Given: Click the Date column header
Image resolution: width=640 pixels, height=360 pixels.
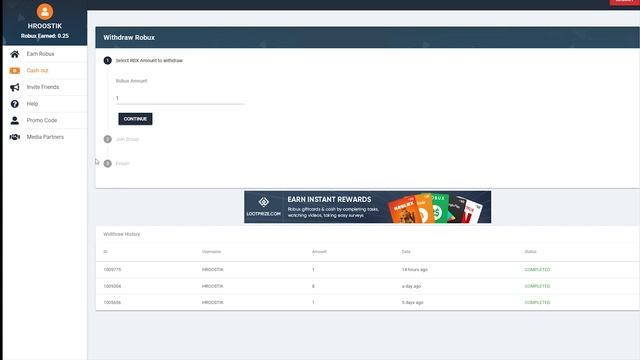Looking at the screenshot, I should [406, 252].
